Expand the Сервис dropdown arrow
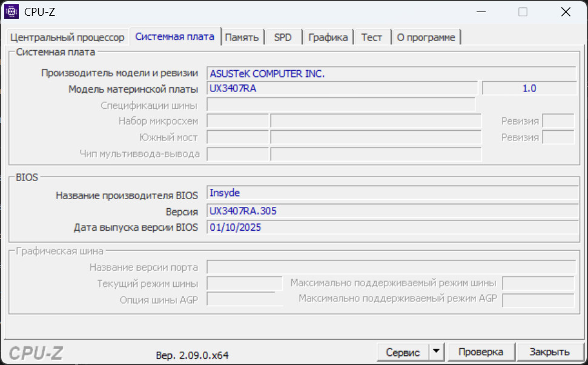 click(x=436, y=352)
